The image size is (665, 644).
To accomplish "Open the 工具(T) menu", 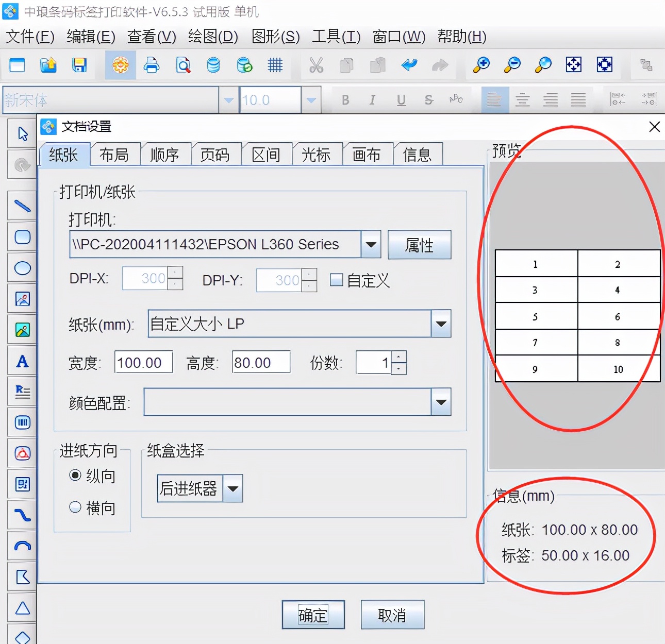I will point(336,37).
